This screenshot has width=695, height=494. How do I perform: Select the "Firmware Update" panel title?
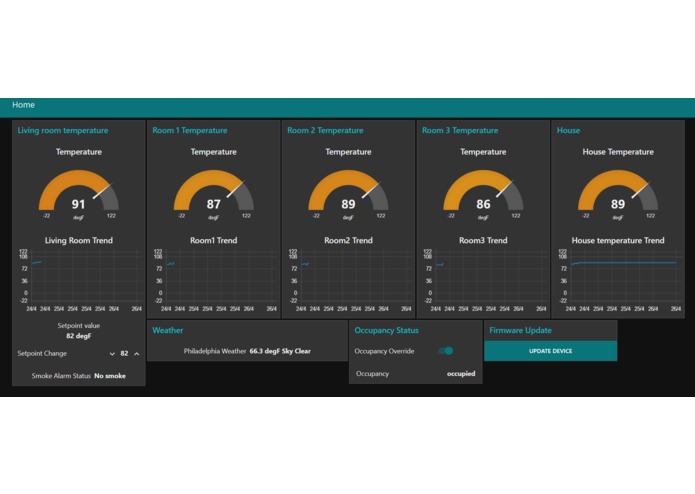pos(520,331)
